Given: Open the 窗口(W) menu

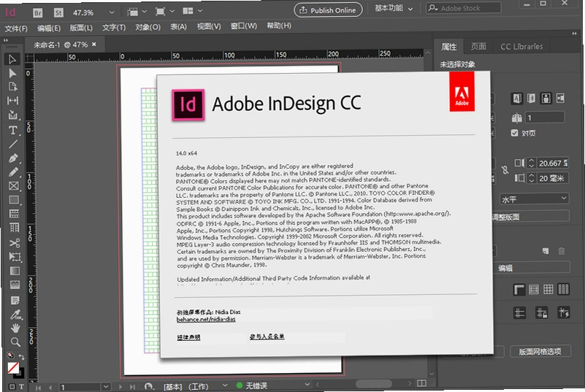Looking at the screenshot, I should tap(244, 26).
